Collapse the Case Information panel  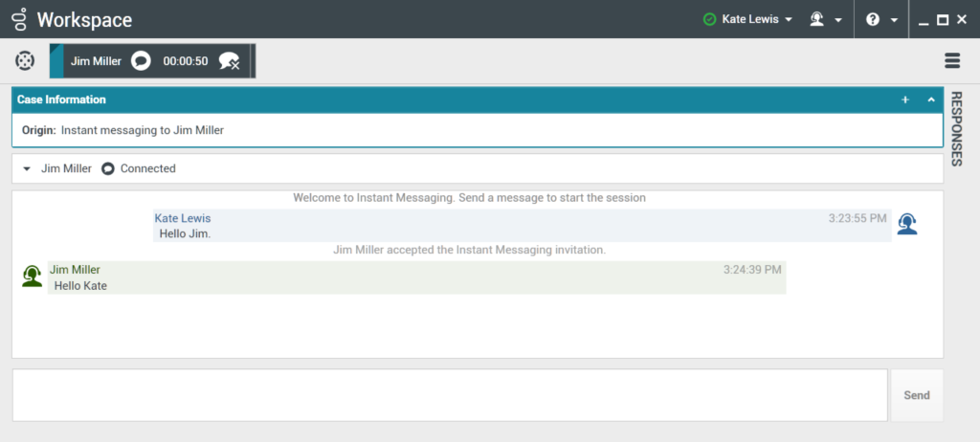[x=931, y=99]
